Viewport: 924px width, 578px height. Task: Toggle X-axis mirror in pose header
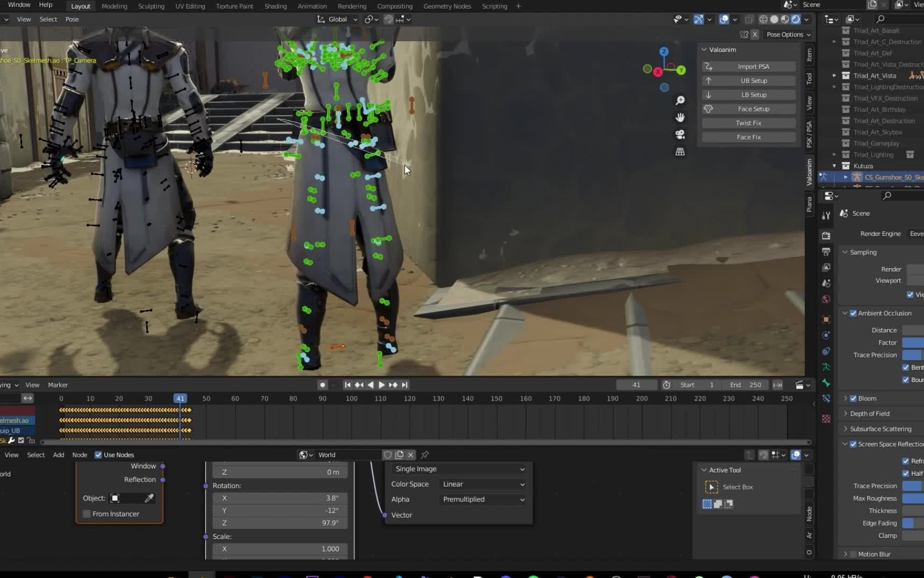(x=754, y=34)
